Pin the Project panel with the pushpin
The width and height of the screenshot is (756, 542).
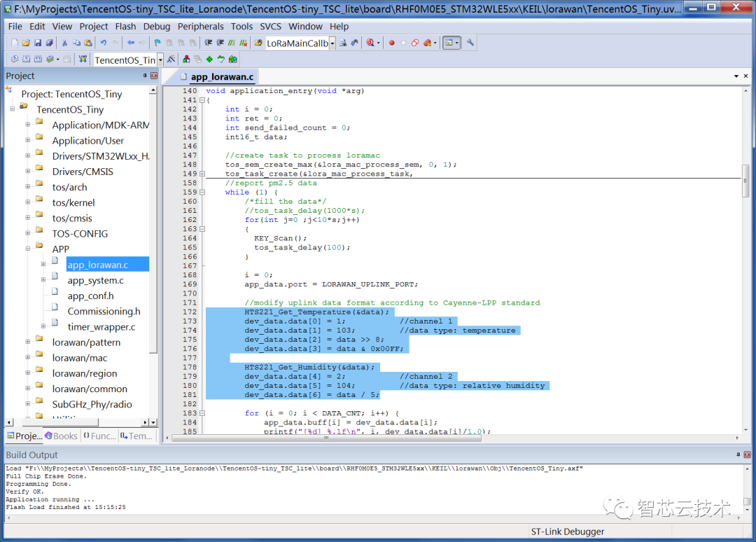tap(145, 76)
